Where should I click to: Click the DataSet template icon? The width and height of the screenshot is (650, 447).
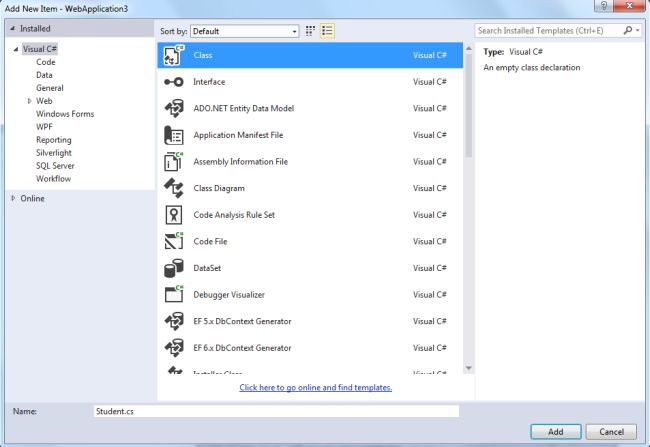coord(174,268)
